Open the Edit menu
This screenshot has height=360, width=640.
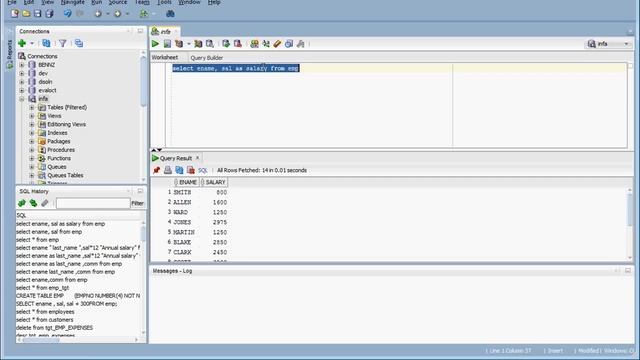[x=29, y=2]
